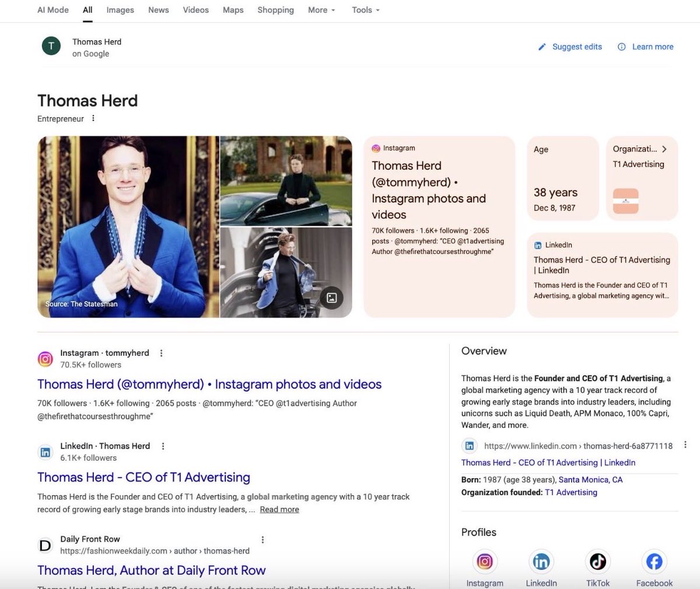700x589 pixels.
Task: Click the Santa Monica, CA link
Action: 590,479
